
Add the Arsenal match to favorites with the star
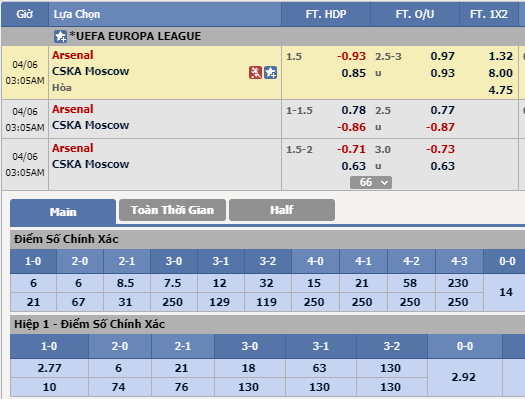[x=270, y=72]
